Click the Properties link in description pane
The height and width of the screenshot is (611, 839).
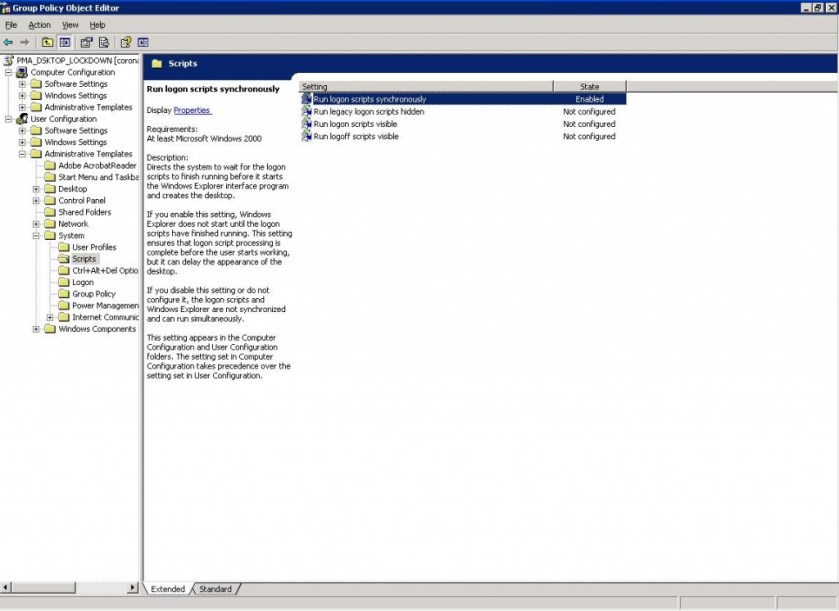(x=192, y=110)
